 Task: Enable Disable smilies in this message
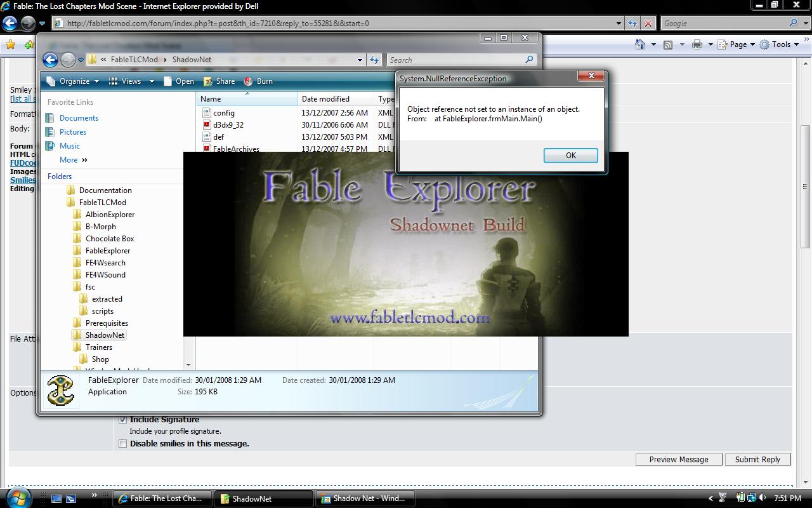[123, 444]
